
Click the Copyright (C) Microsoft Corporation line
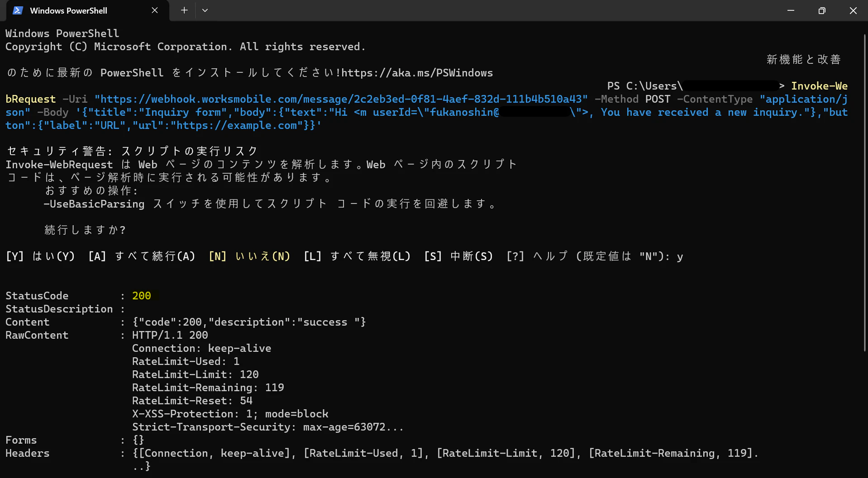(186, 47)
